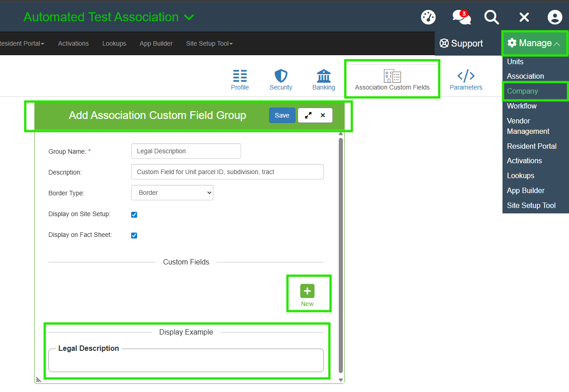Add a New custom field
This screenshot has height=392, width=569.
[307, 294]
